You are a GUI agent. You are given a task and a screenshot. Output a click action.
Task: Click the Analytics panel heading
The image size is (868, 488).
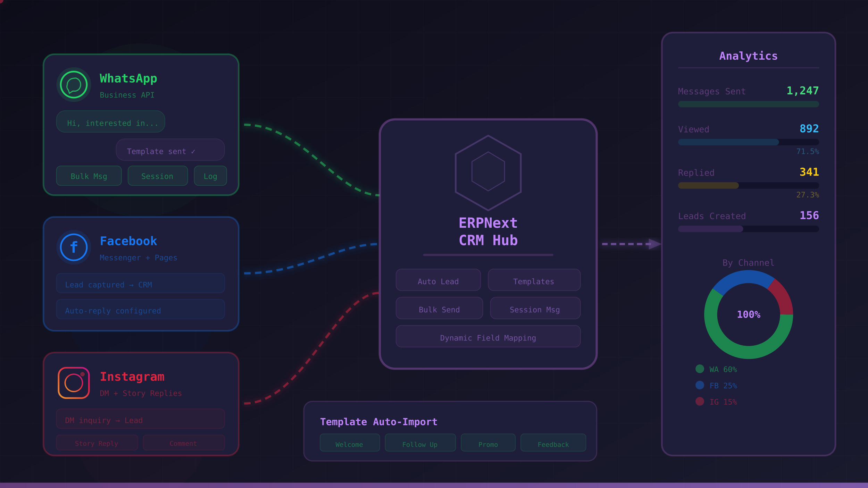point(749,56)
